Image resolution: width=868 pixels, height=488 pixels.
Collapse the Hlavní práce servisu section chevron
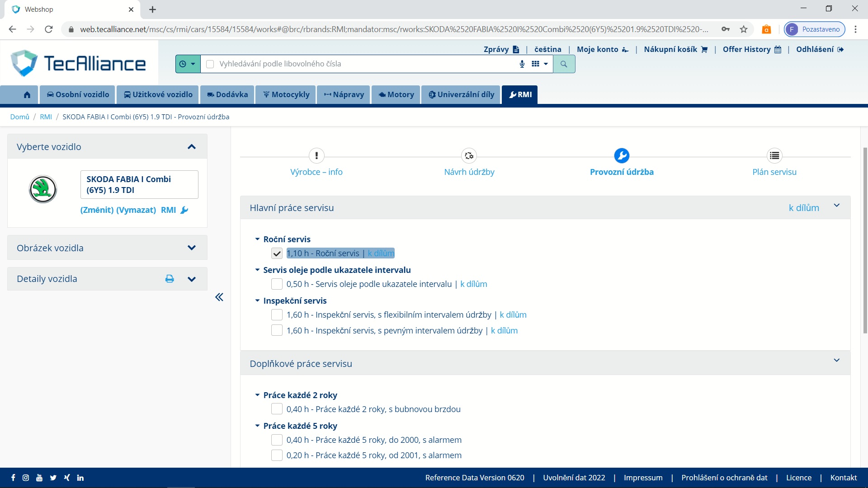point(837,206)
